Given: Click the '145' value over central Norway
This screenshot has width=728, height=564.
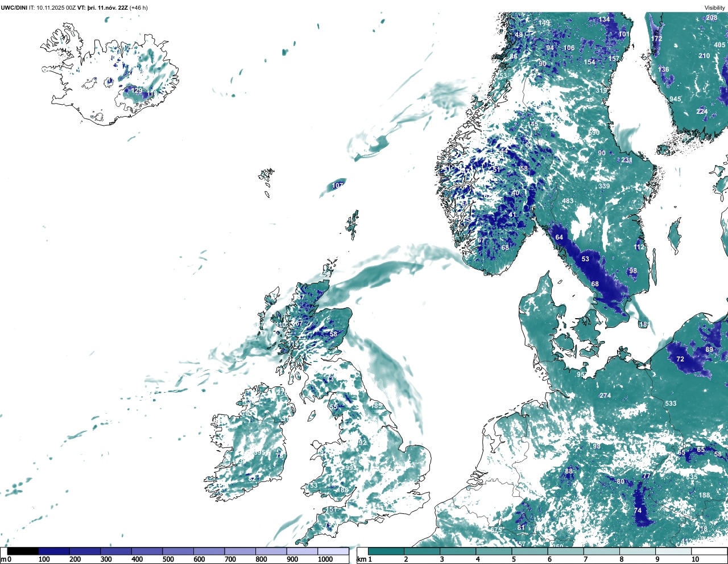Looking at the screenshot, I should pyautogui.click(x=533, y=124).
